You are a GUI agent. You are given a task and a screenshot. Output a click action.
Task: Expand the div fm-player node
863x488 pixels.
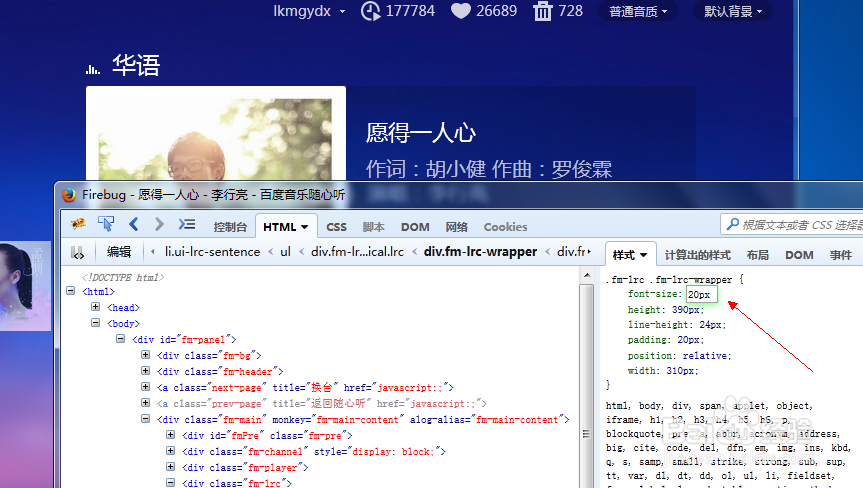click(x=171, y=466)
